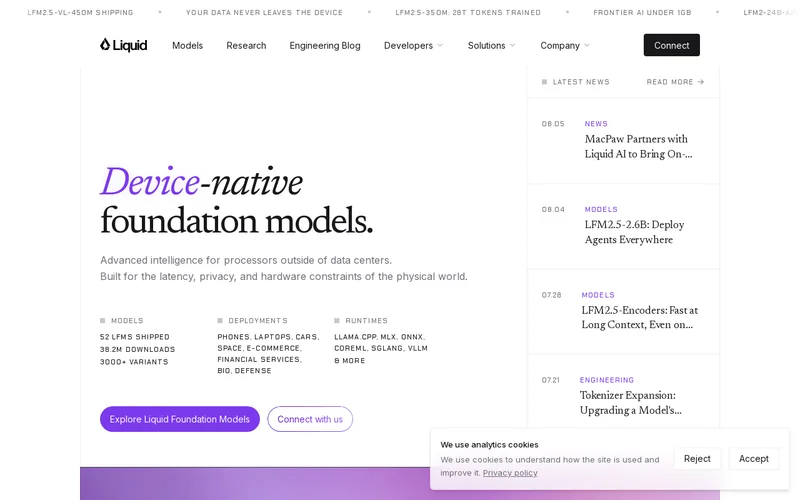Screen dimensions: 800x500
Task: Click the 07.21 news date
Action: click(x=551, y=380)
